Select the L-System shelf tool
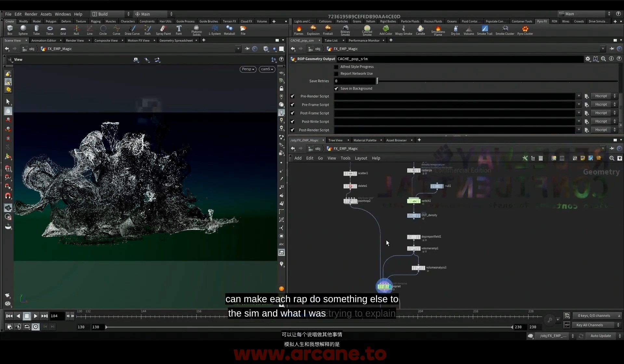The height and width of the screenshot is (364, 624). tap(214, 30)
